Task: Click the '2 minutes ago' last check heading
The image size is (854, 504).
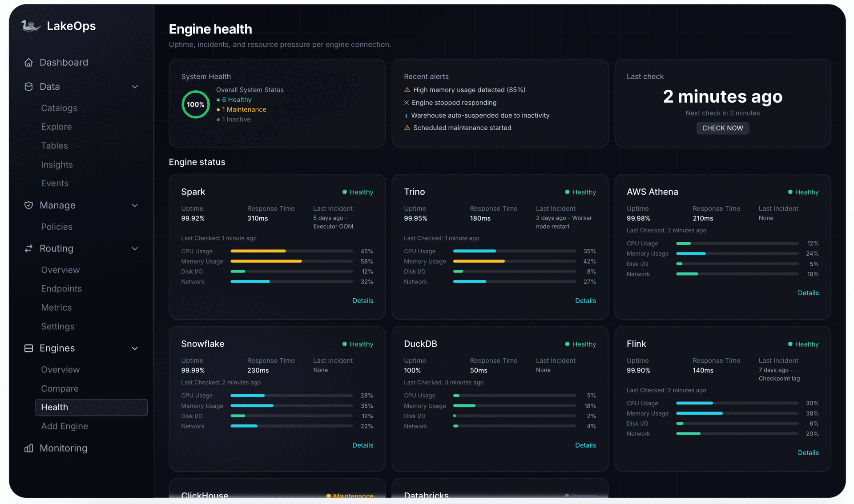Action: [722, 96]
